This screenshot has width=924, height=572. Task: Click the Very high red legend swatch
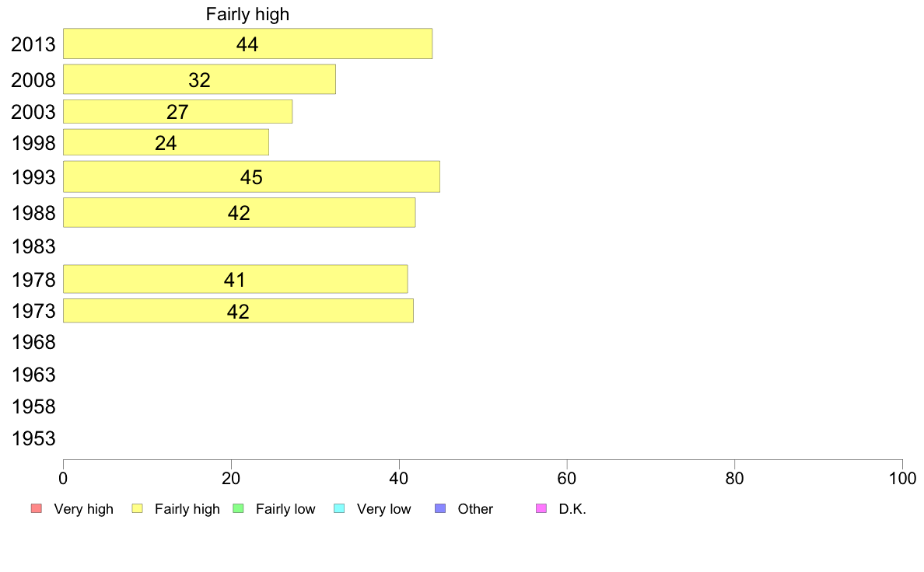[37, 508]
